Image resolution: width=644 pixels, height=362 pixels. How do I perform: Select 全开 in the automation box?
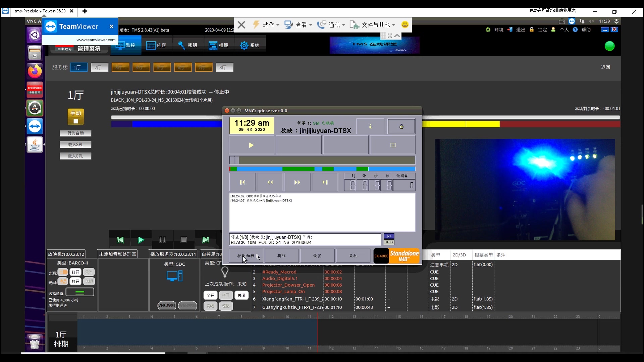(x=210, y=295)
